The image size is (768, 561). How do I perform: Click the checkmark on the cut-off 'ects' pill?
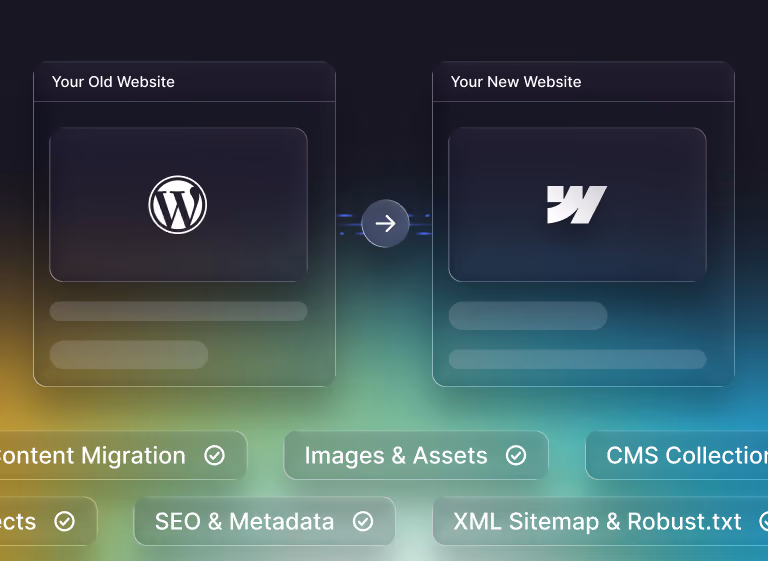65,521
